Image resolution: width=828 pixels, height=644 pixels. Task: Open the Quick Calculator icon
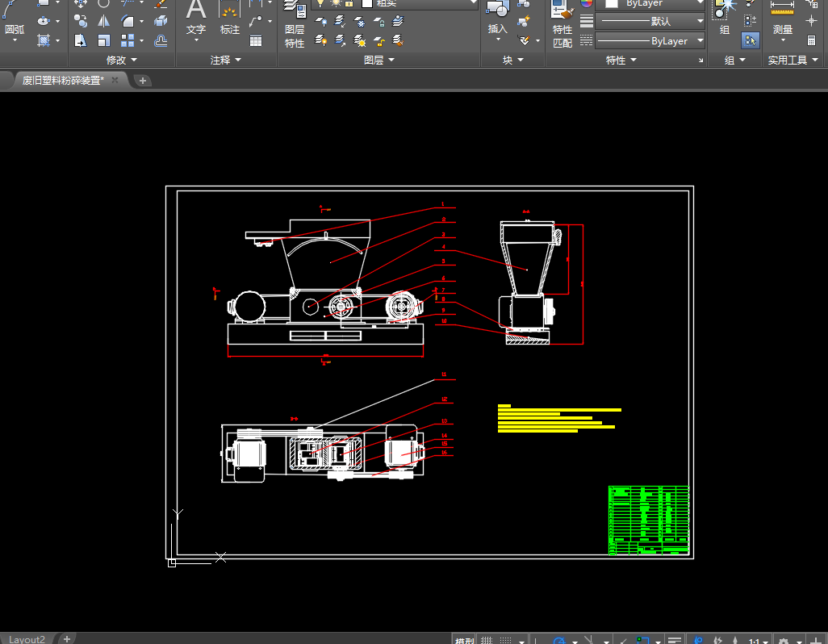coord(812,40)
